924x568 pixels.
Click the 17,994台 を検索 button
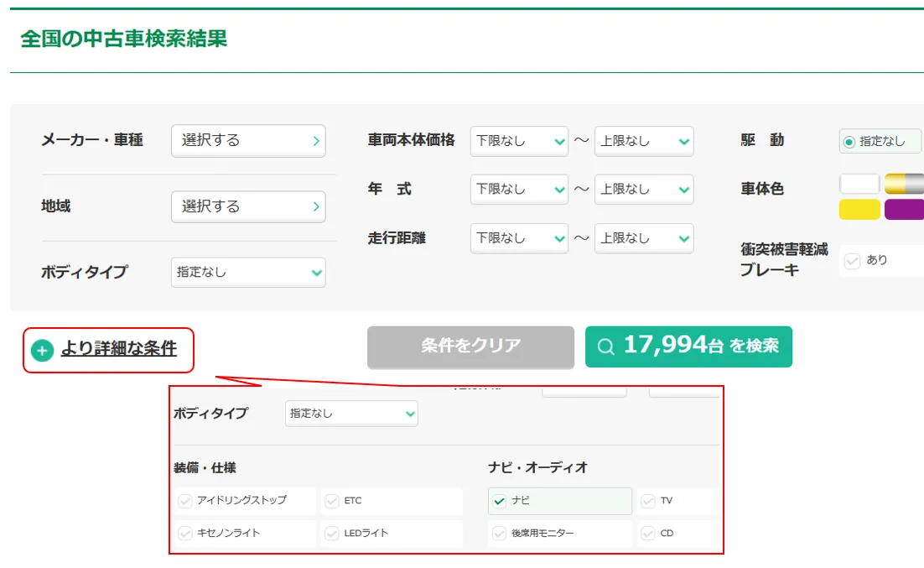tap(688, 347)
